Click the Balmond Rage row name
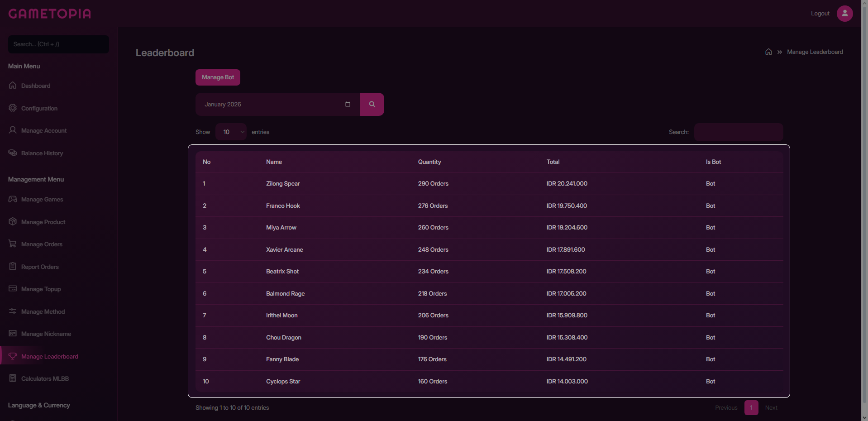 pyautogui.click(x=286, y=293)
